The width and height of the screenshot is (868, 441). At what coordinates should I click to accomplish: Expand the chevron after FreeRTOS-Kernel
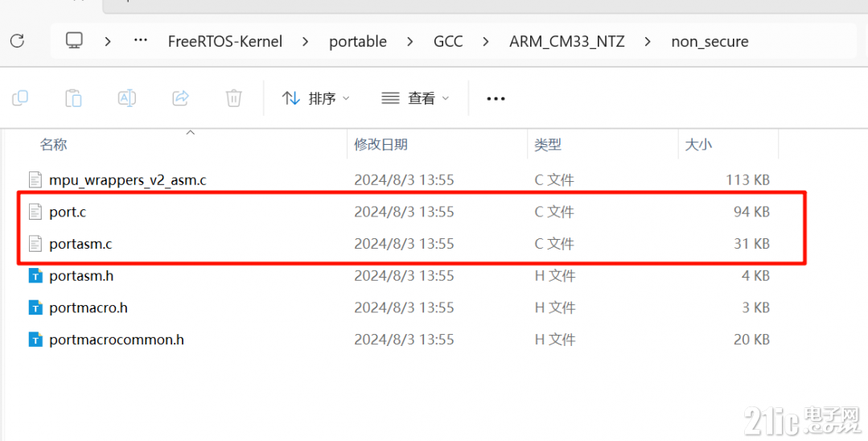point(305,42)
